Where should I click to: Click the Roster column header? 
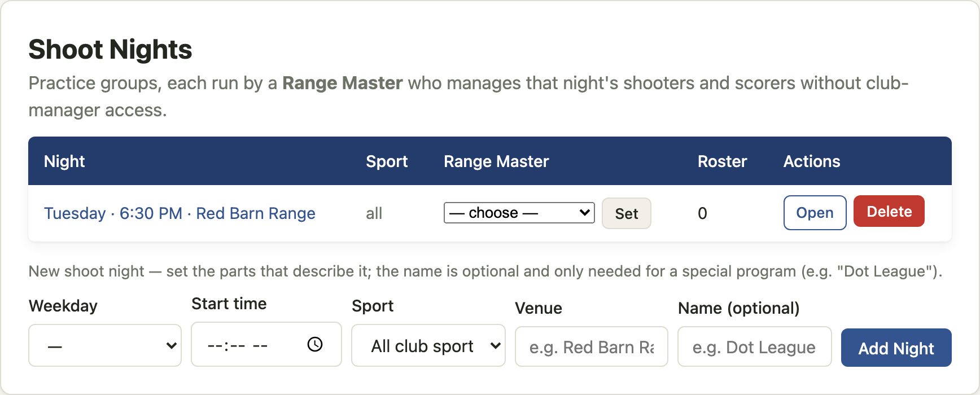(x=722, y=161)
